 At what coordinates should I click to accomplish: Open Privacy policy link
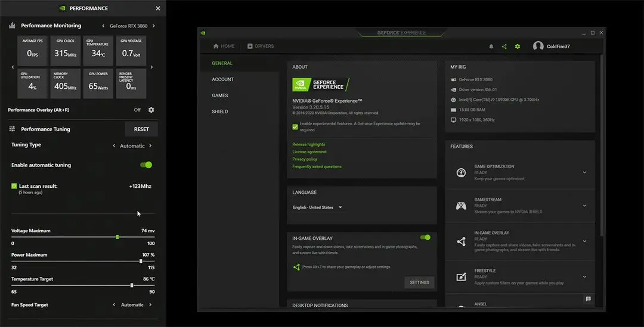pyautogui.click(x=304, y=159)
